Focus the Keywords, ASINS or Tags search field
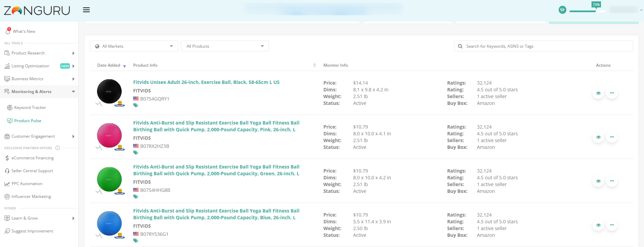Viewport: 644px width, 247px height. pos(543,46)
